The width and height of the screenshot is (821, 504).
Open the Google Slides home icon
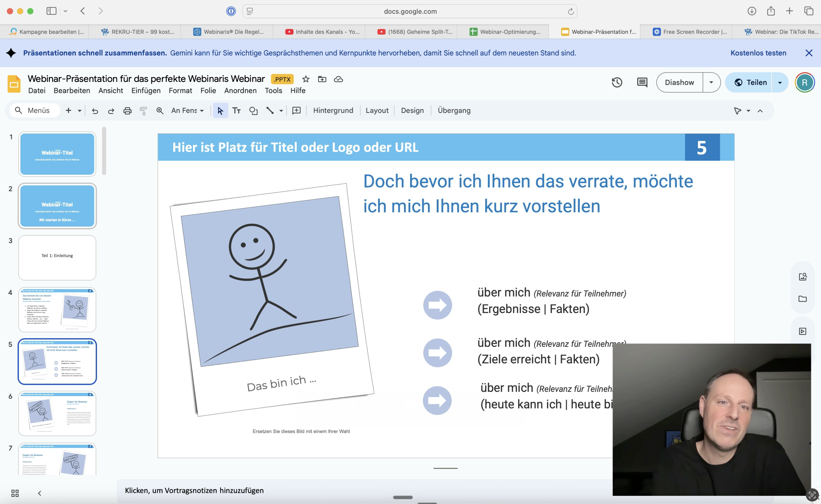[x=14, y=84]
